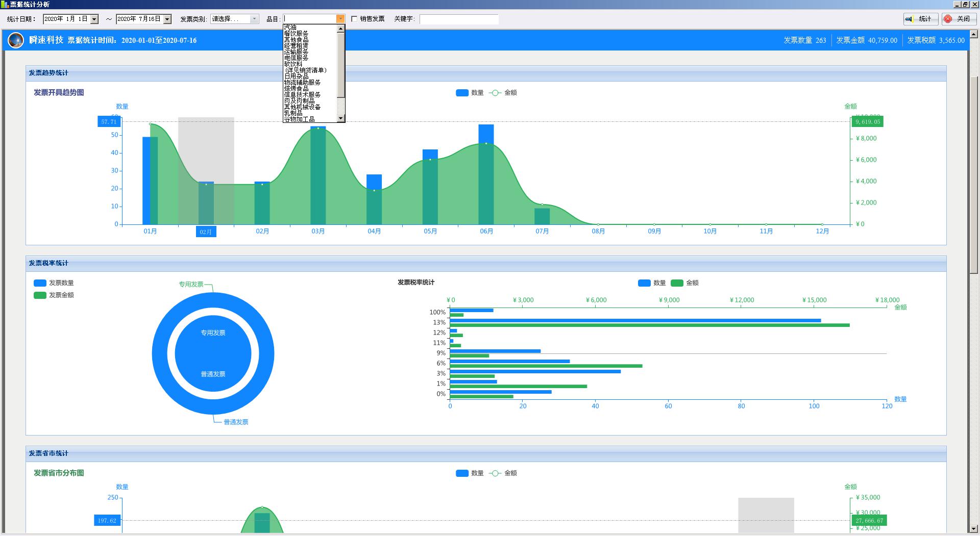Click the main page vertical scrollbar down arrow
The height and width of the screenshot is (536, 980).
coord(974,528)
